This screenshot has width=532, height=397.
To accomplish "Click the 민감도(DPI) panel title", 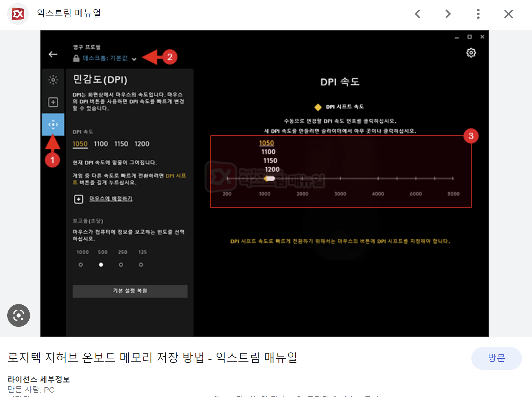I will pos(100,79).
